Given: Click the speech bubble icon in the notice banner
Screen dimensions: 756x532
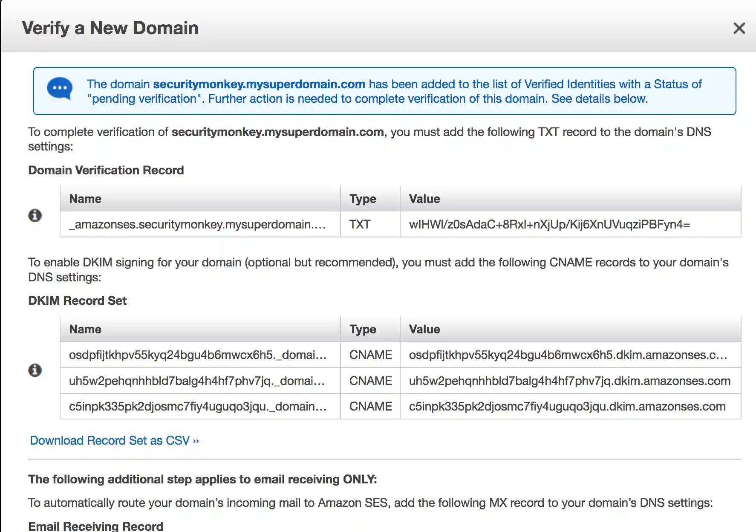Looking at the screenshot, I should [x=60, y=88].
